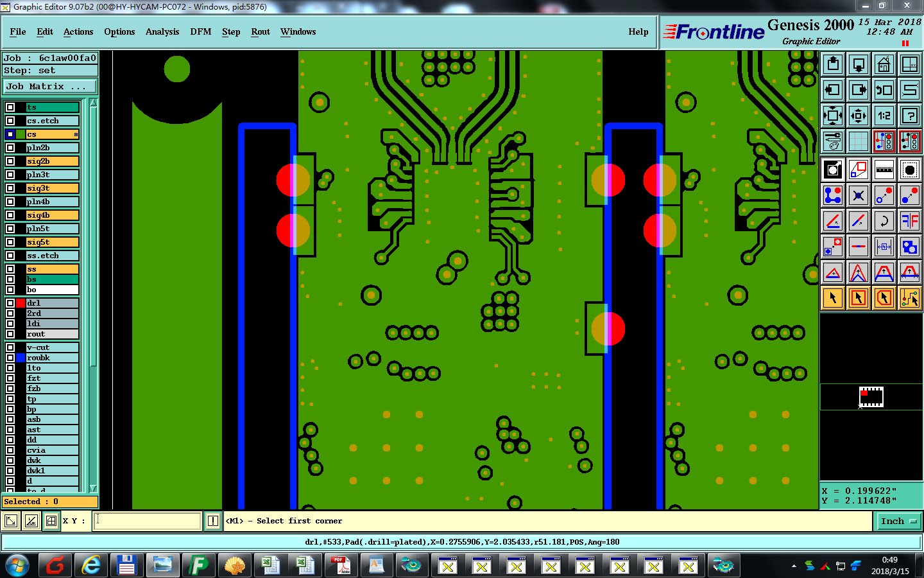This screenshot has height=578, width=924.
Task: Click the zoom out arrows icon
Action: [x=859, y=116]
